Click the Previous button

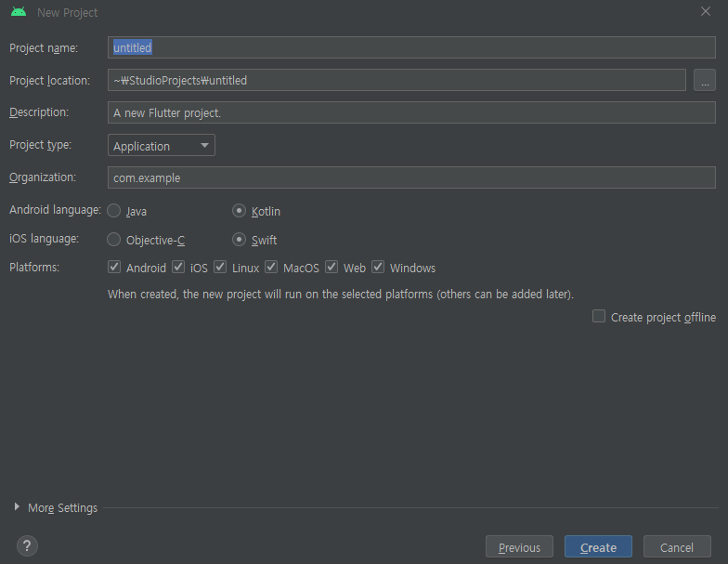pos(519,546)
